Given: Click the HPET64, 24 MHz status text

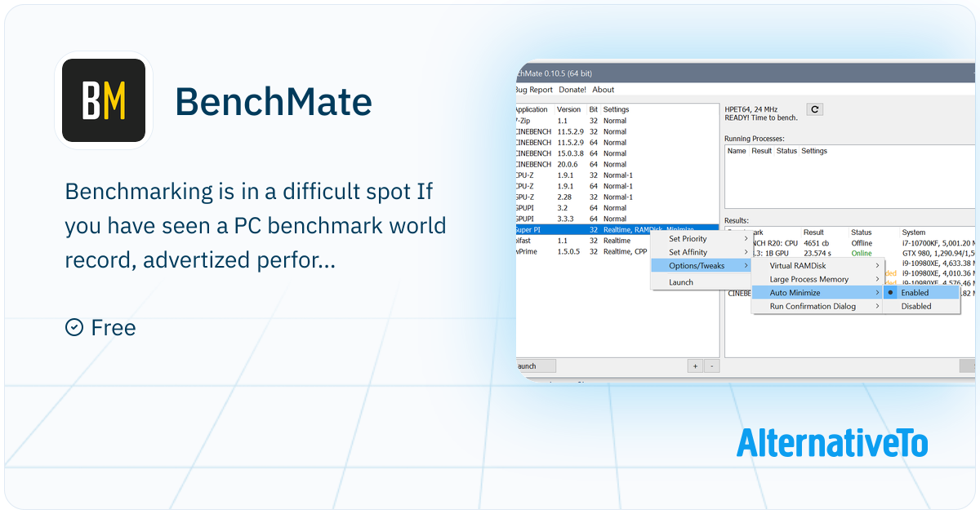Looking at the screenshot, I should click(751, 109).
